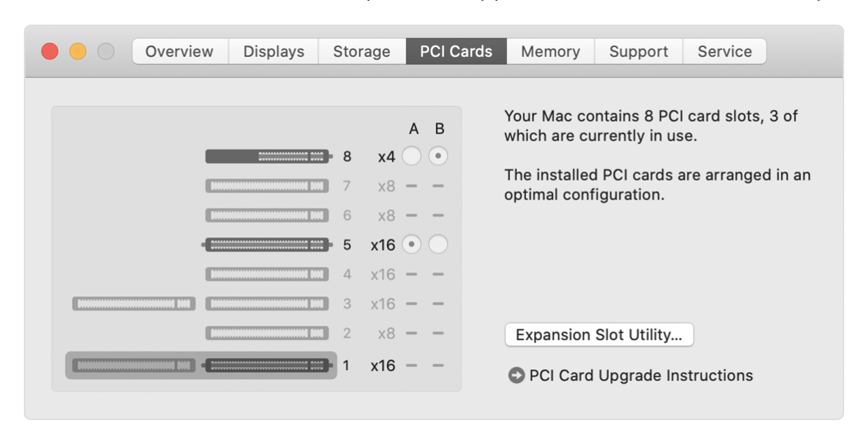Click the slot 1 PCI card icon

[267, 365]
